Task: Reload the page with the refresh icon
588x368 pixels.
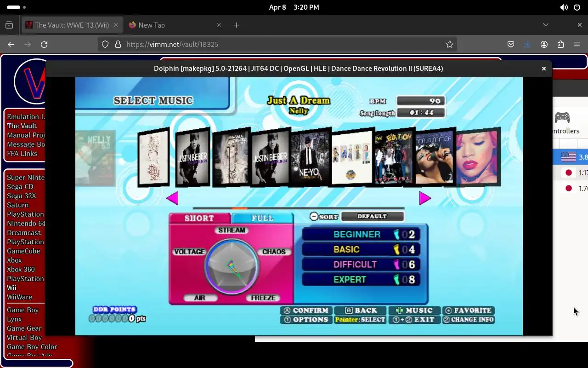Action: coord(44,44)
